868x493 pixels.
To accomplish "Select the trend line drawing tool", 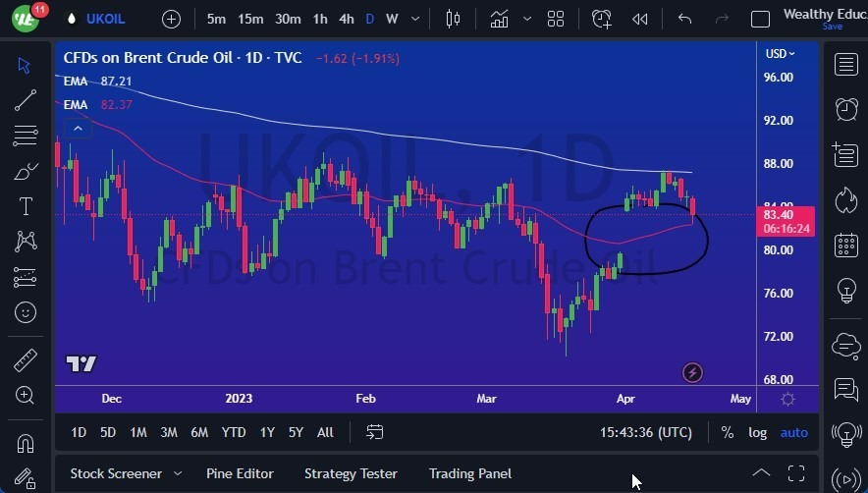I will [x=26, y=100].
